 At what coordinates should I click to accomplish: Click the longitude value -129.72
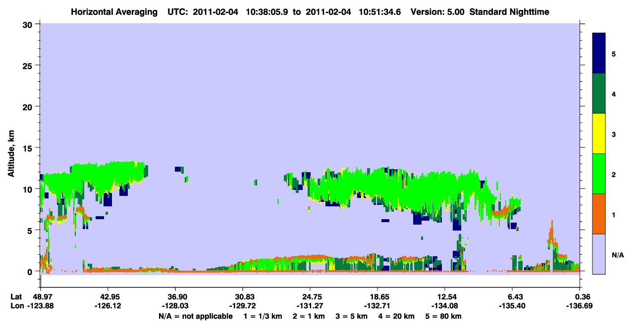click(243, 306)
